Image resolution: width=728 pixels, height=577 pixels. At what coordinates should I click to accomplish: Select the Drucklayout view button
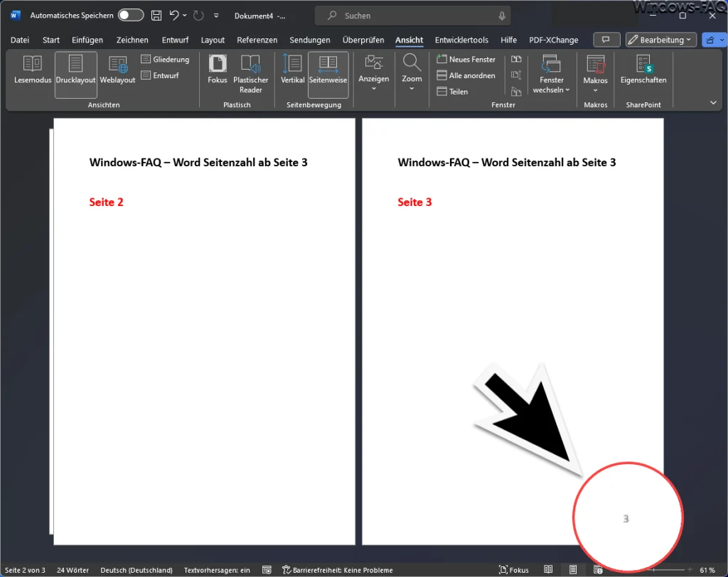(75, 75)
